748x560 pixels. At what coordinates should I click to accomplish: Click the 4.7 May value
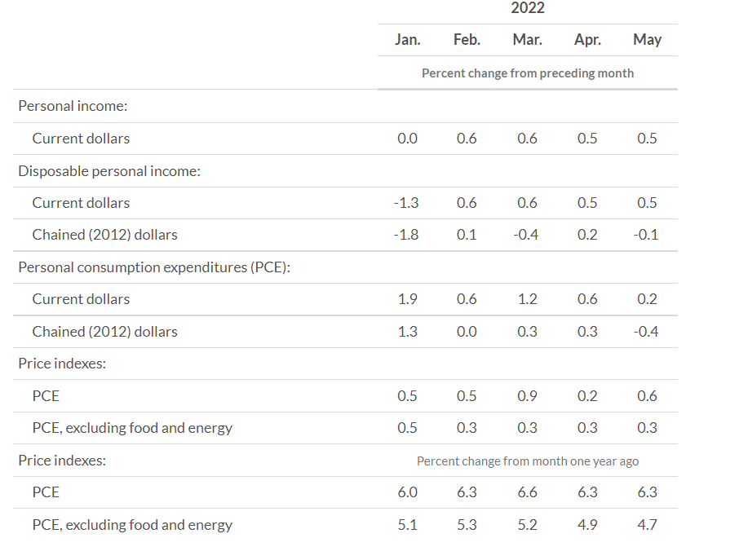coord(647,525)
